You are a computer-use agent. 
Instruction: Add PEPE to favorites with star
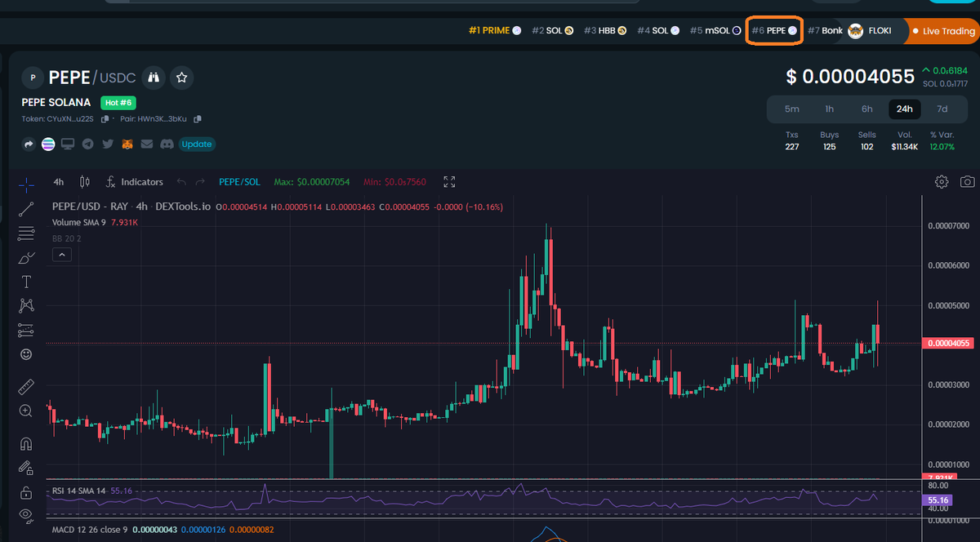pos(182,78)
